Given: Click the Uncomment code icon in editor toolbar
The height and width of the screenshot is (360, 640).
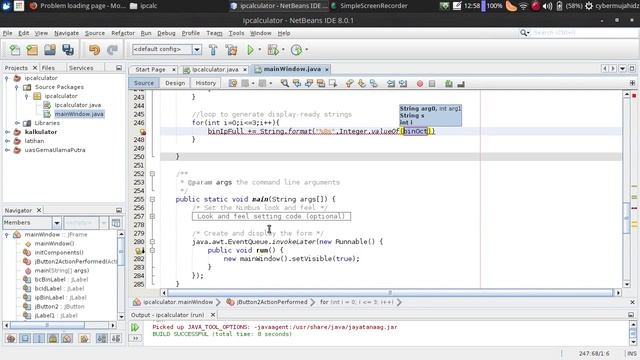Looking at the screenshot, I should click(x=461, y=84).
